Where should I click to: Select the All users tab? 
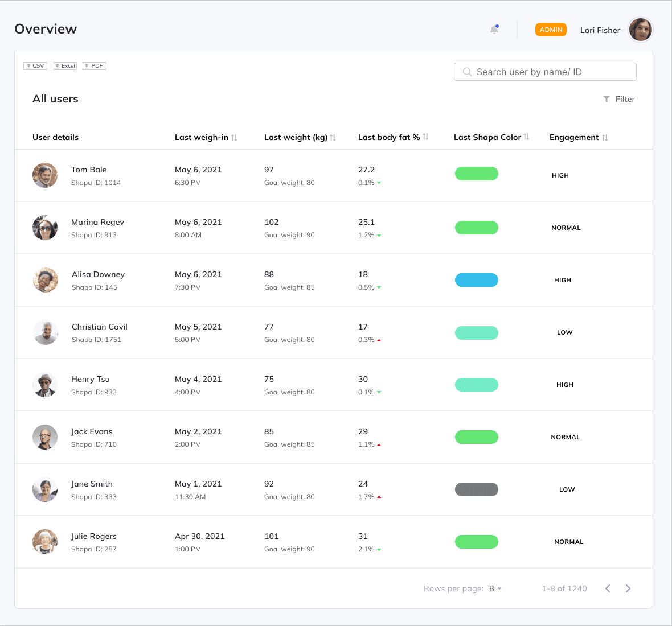point(55,98)
